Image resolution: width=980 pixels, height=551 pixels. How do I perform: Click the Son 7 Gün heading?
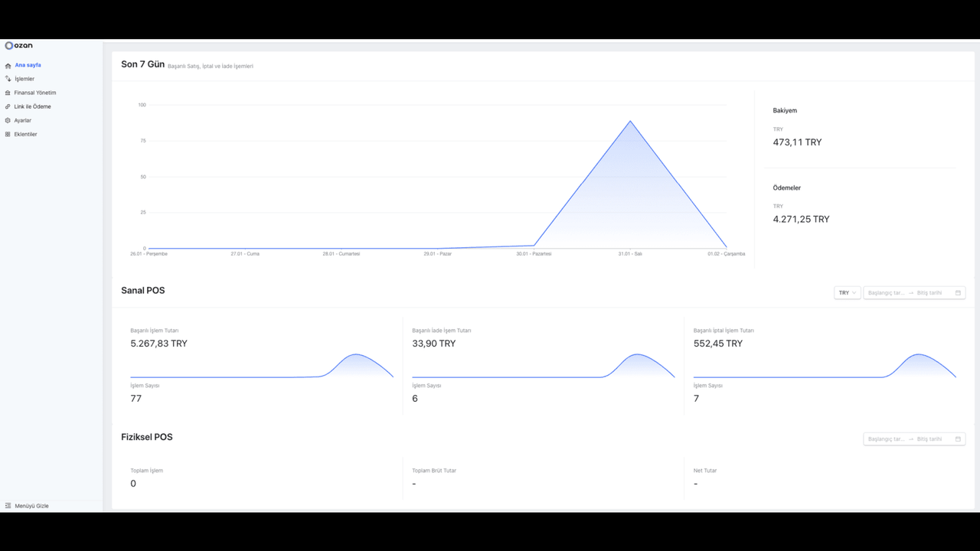142,64
